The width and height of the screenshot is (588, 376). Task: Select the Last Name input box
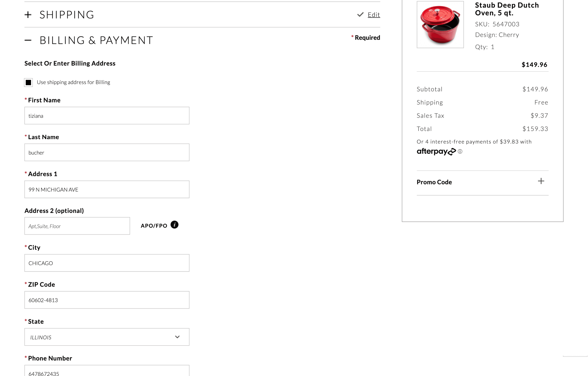point(107,153)
